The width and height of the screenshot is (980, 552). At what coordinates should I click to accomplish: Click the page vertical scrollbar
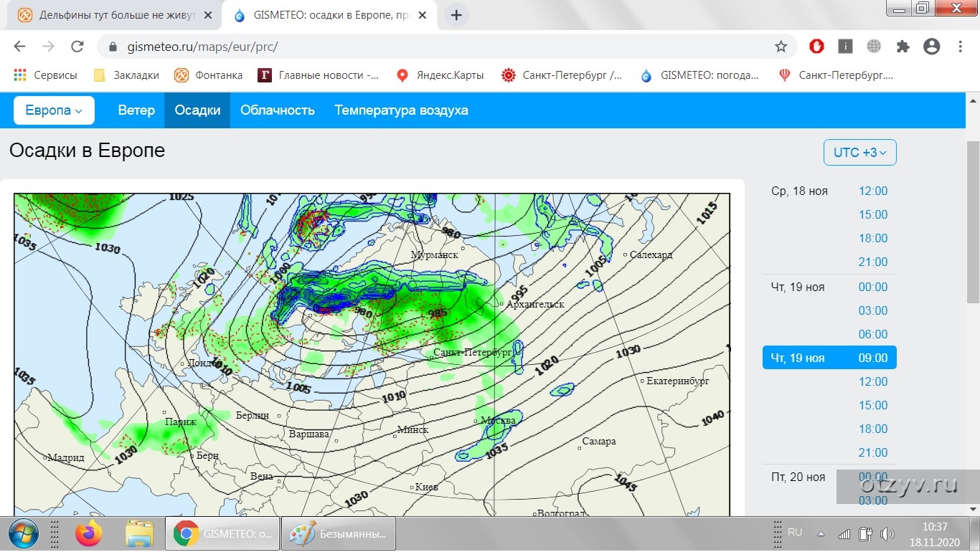973,222
